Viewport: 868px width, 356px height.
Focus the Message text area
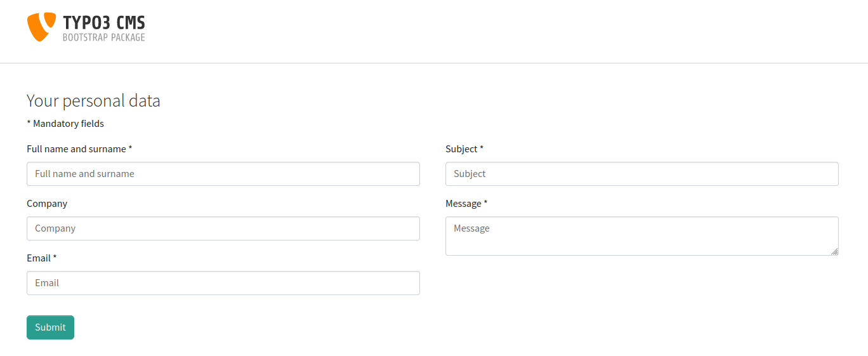point(641,236)
